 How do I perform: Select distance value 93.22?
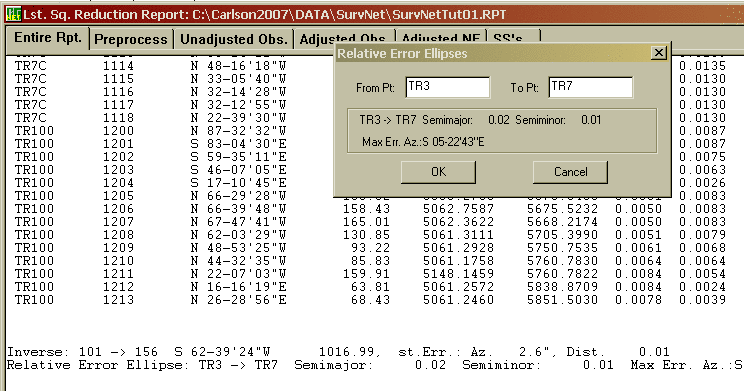click(371, 248)
